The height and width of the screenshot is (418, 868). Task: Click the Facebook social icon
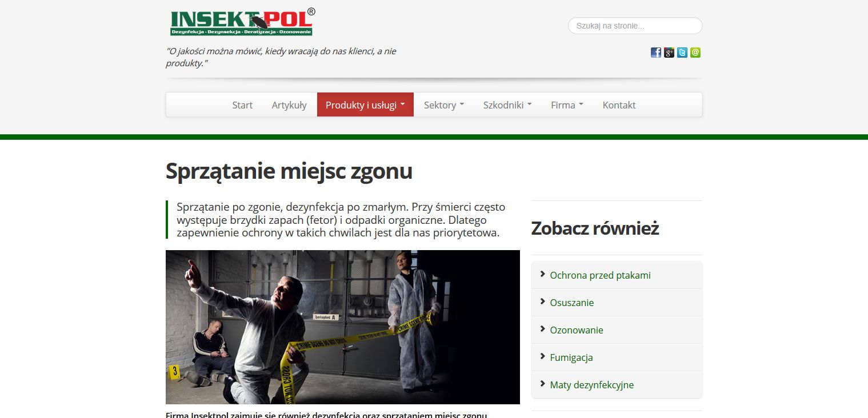pos(656,53)
